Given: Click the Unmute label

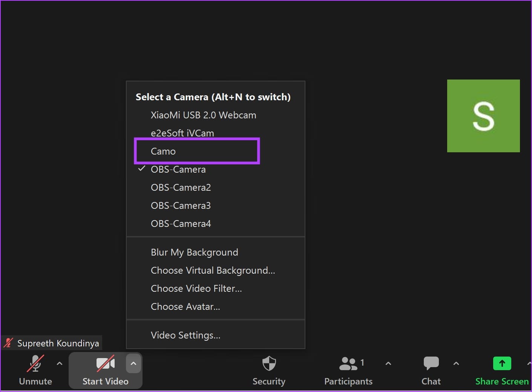Looking at the screenshot, I should click(x=35, y=381).
